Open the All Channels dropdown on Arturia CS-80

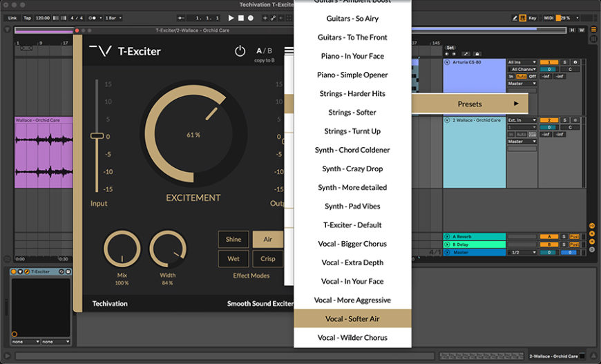[524, 69]
